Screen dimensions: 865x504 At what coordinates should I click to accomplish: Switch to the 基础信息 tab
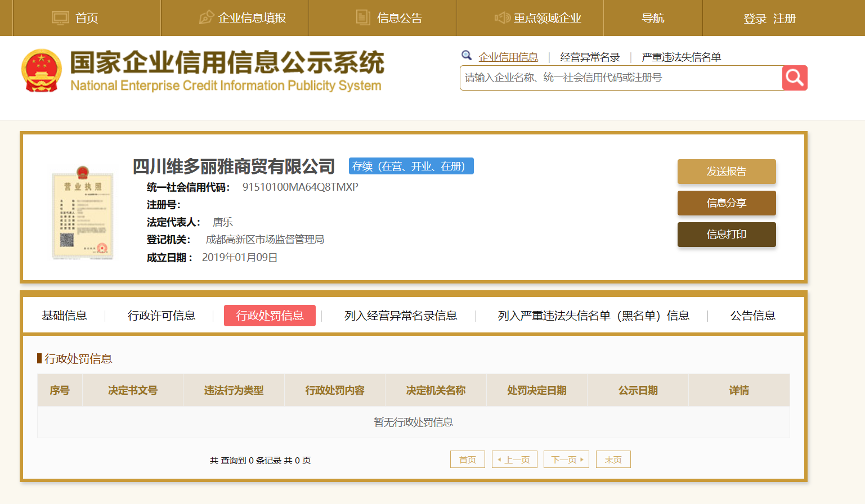(x=64, y=316)
